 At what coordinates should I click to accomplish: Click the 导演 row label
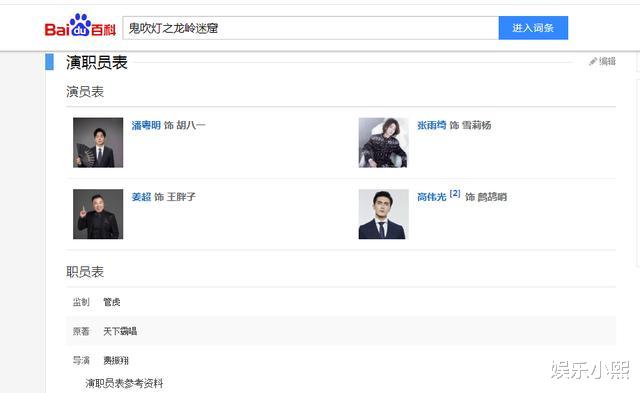81,360
